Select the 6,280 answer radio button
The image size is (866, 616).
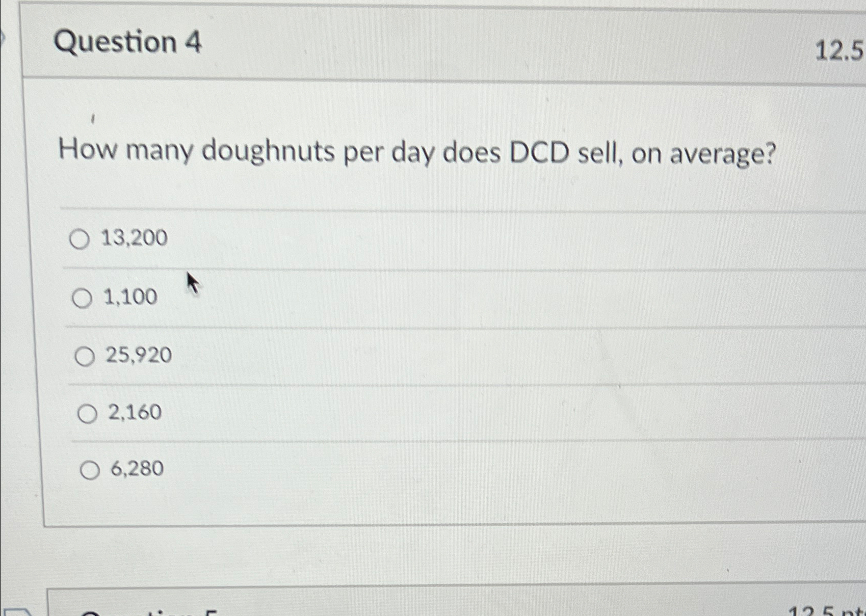coord(91,471)
